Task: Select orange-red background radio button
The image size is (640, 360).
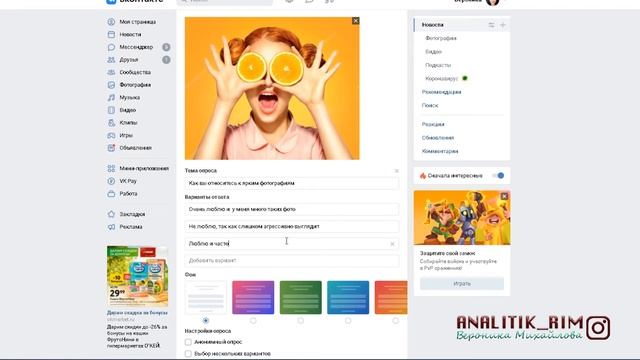Action: pyautogui.click(x=395, y=321)
